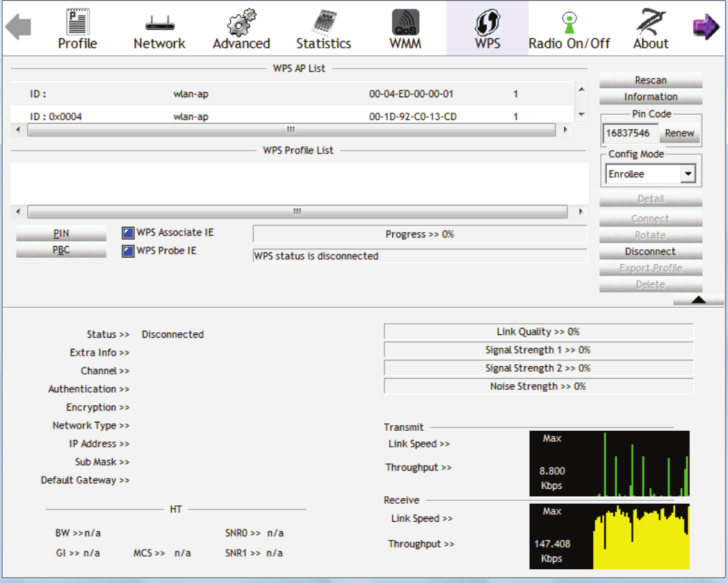
Task: Click the WPS AP List scroll-down arrow
Action: (x=581, y=114)
